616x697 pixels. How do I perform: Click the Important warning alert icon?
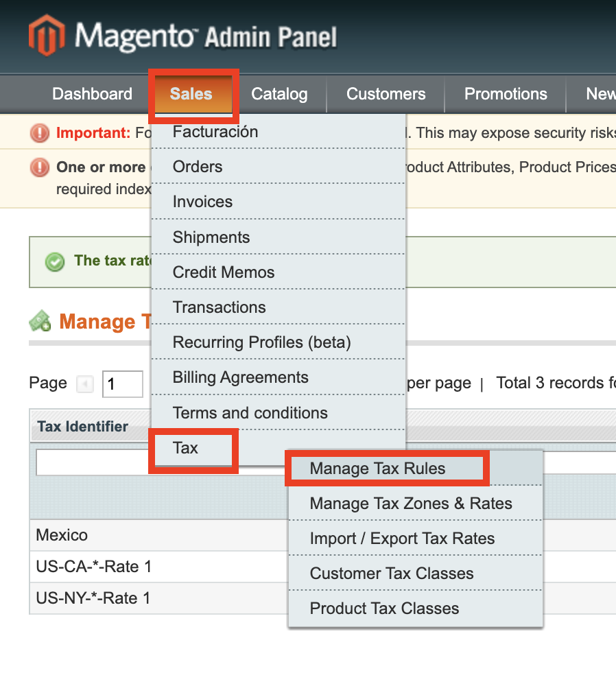40,133
